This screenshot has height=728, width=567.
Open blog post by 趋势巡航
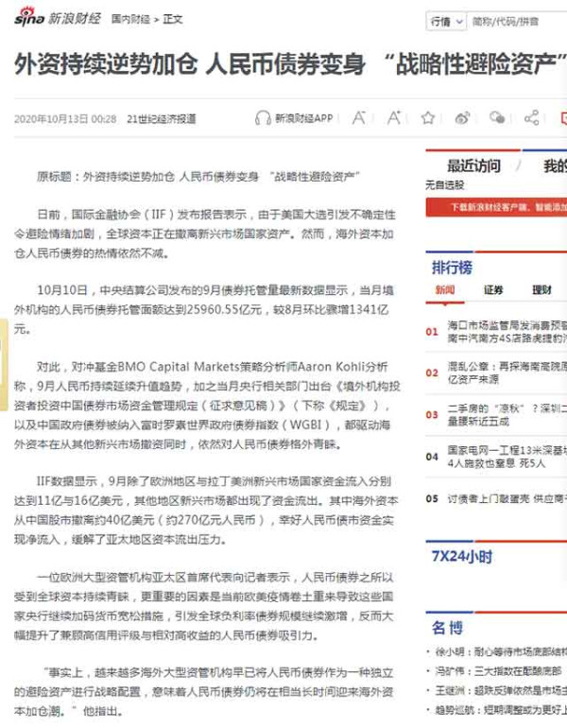500,710
